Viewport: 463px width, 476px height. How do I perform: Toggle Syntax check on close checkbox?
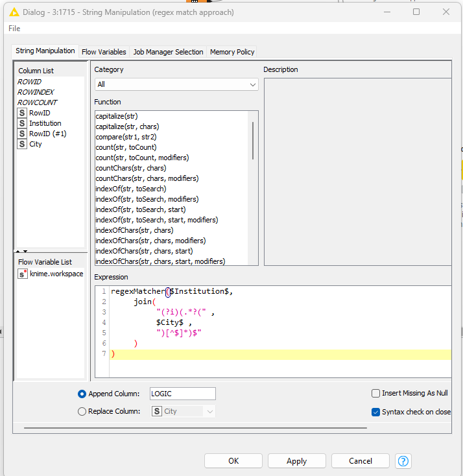pyautogui.click(x=375, y=412)
